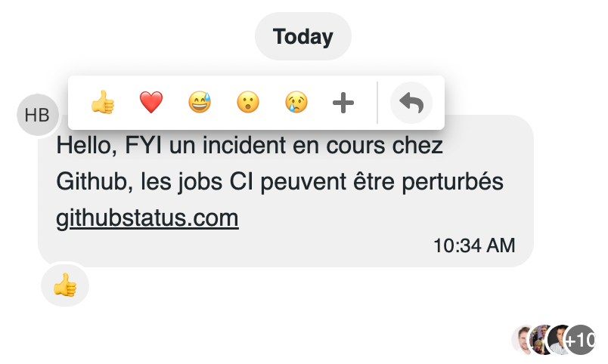Expand the +10 seen-by counter
Screen dimensions: 608x364
[582, 339]
